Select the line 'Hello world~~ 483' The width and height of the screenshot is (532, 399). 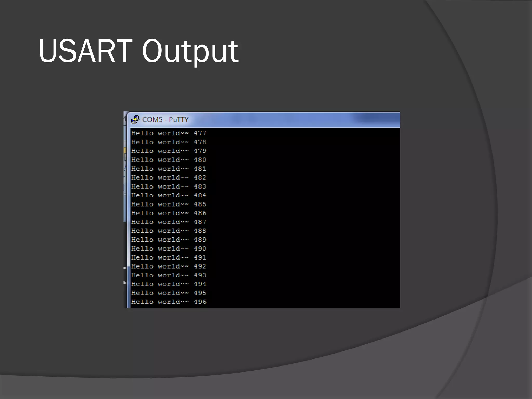pyautogui.click(x=169, y=186)
